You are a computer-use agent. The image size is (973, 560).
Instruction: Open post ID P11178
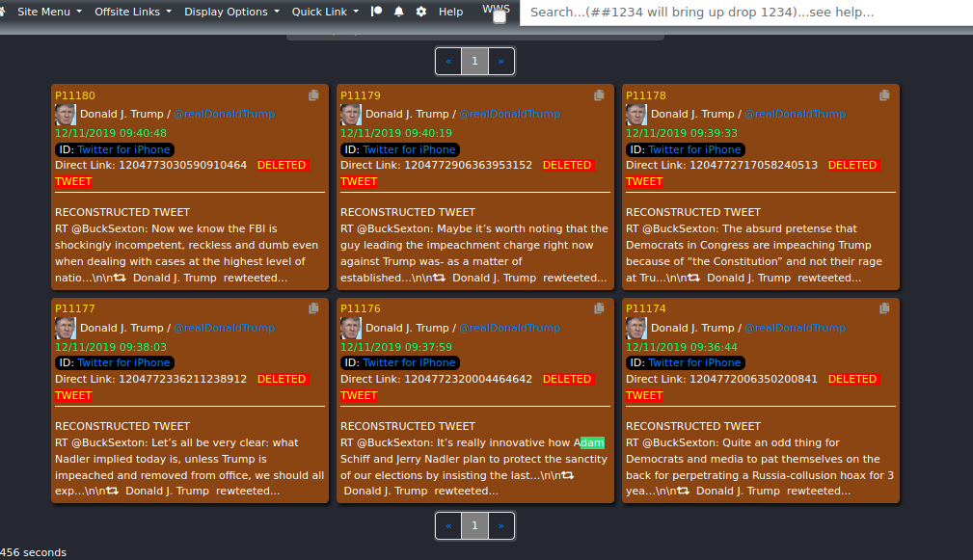coord(646,95)
